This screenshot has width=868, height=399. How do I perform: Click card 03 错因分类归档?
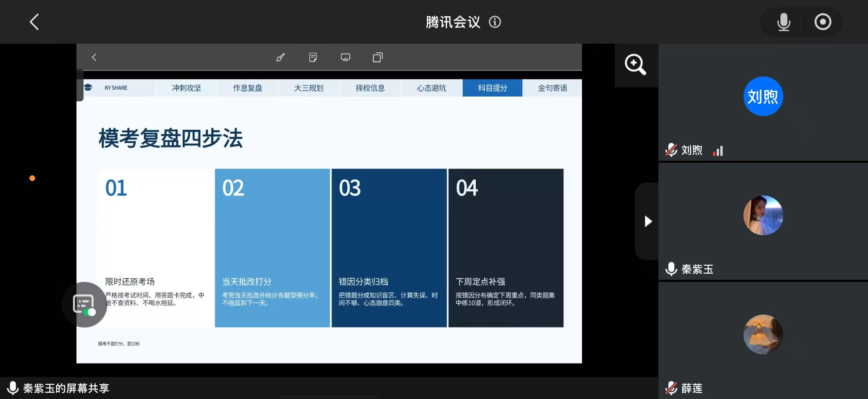coord(389,248)
